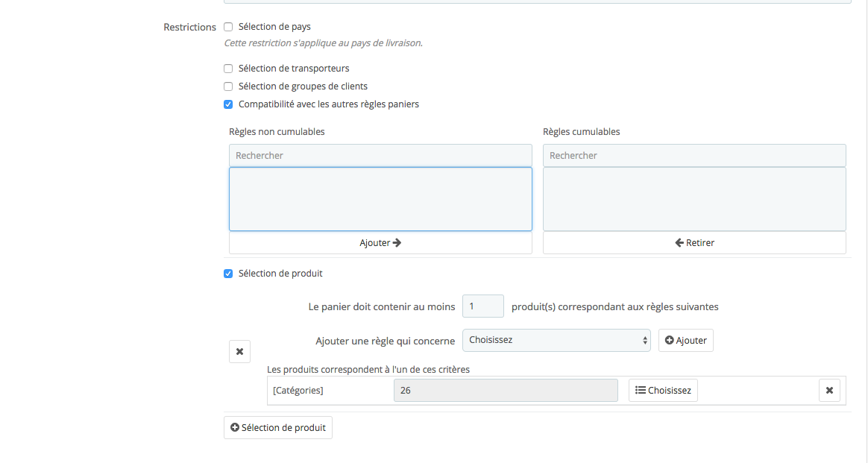Click the Ajouter rule button with plus icon

coord(685,341)
